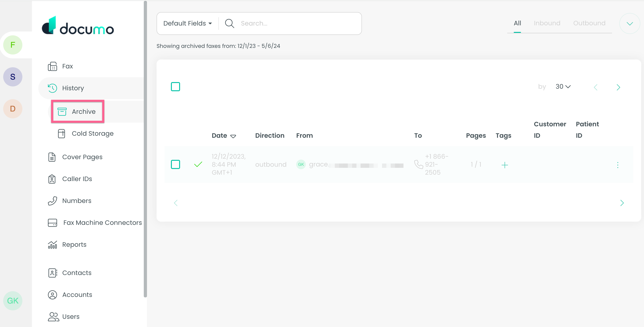Open the Reports section

[x=74, y=244]
